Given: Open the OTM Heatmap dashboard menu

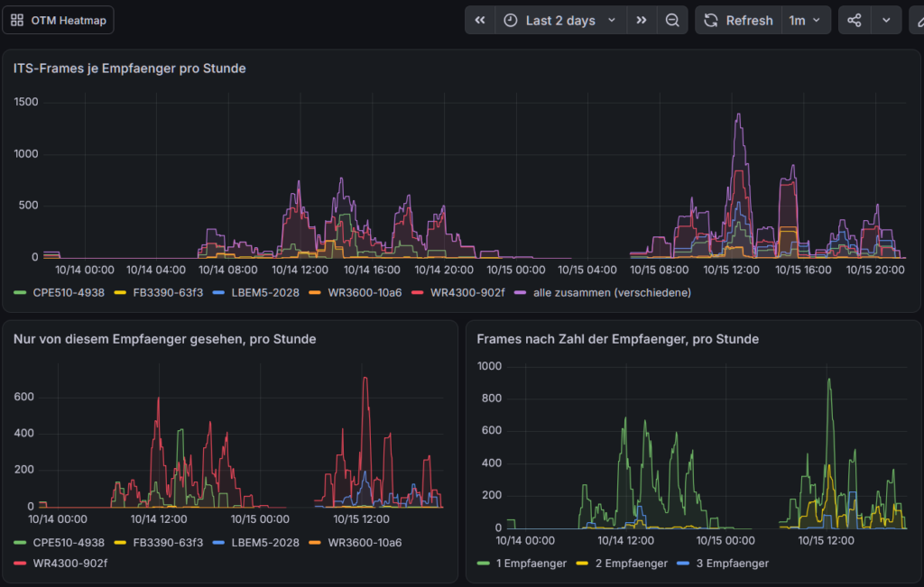Looking at the screenshot, I should (58, 20).
